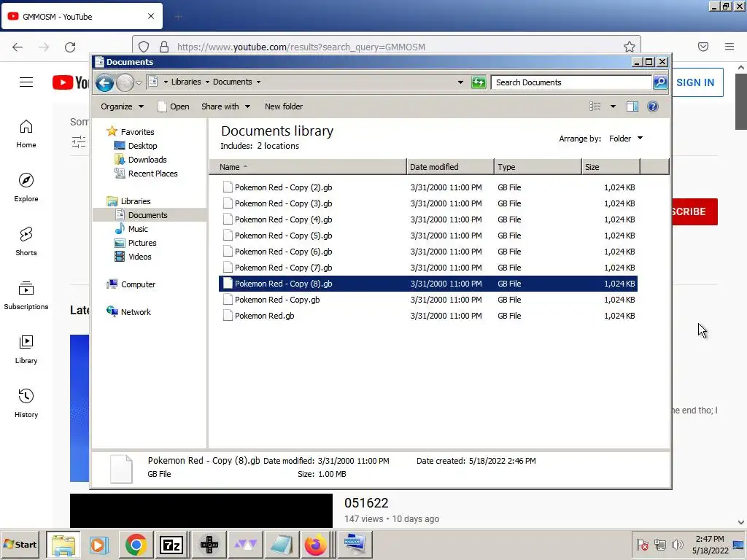747x560 pixels.
Task: Click the change view icon
Action: (595, 106)
